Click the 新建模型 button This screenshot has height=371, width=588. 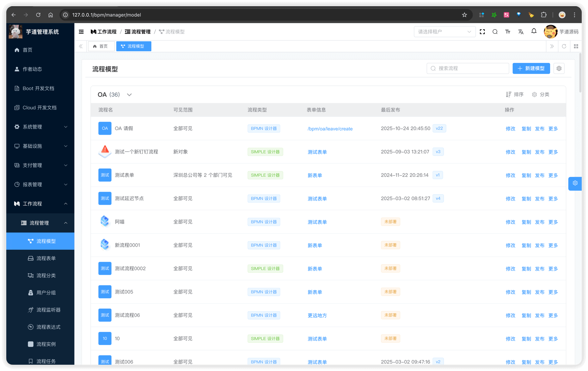[x=531, y=68]
